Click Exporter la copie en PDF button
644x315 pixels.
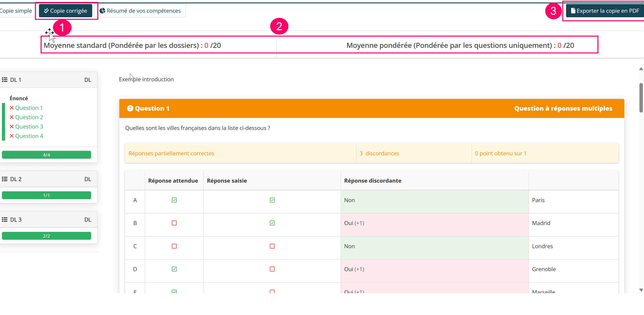605,11
